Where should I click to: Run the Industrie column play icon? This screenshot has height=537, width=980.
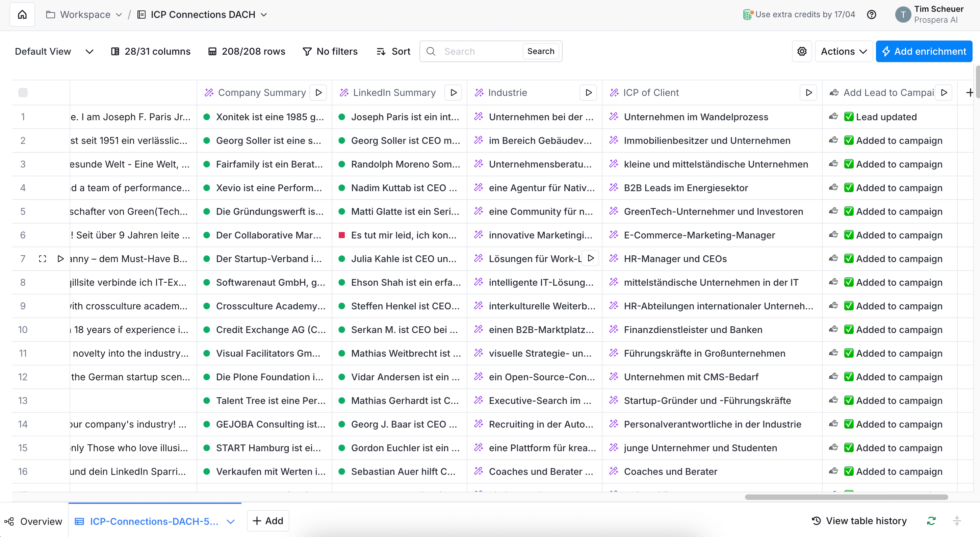coord(589,93)
